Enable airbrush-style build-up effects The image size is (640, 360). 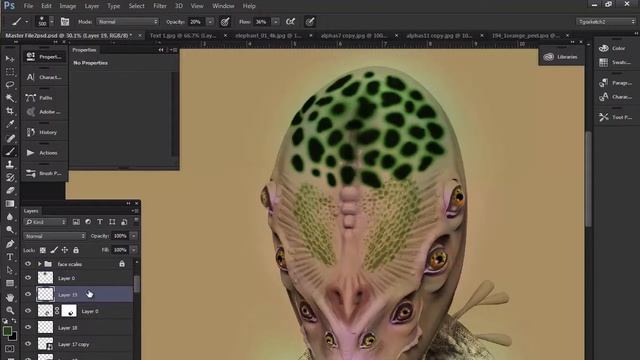(x=290, y=22)
